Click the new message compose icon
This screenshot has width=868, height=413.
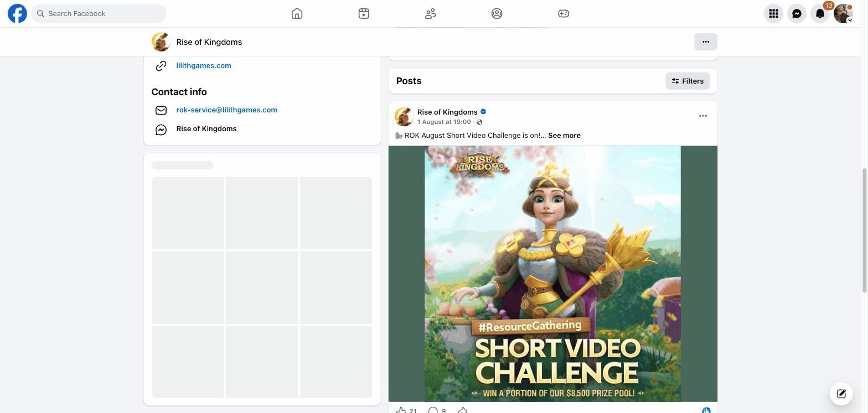(841, 394)
